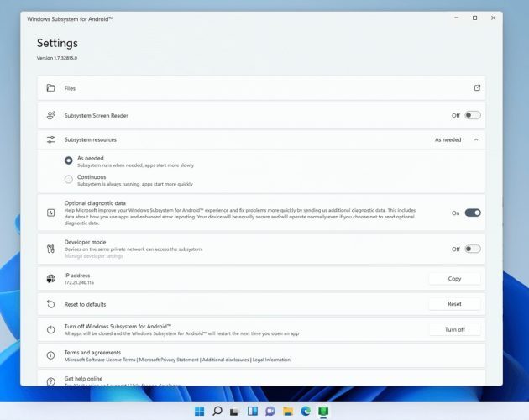The width and height of the screenshot is (529, 420).
Task: Click the Subsystem Screen Reader icon
Action: tap(50, 115)
